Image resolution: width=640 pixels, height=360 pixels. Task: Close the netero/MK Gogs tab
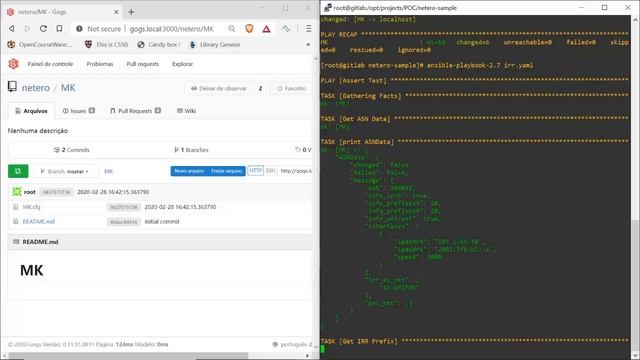click(x=116, y=12)
